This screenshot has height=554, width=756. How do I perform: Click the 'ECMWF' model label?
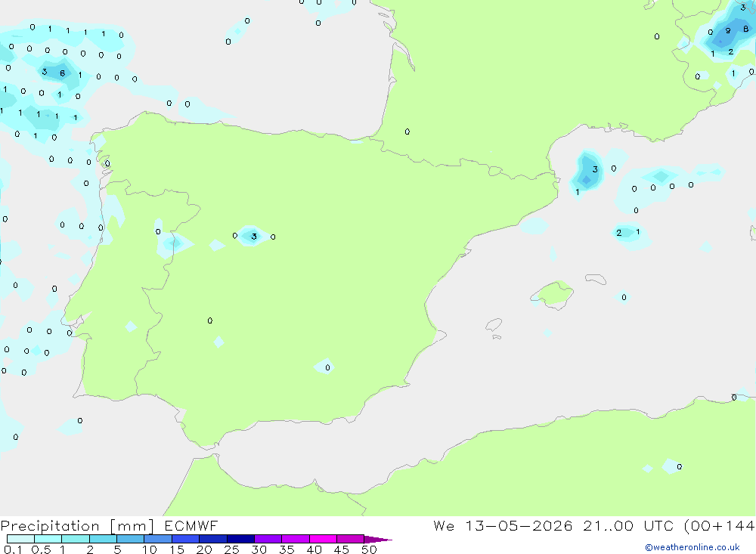[191, 525]
